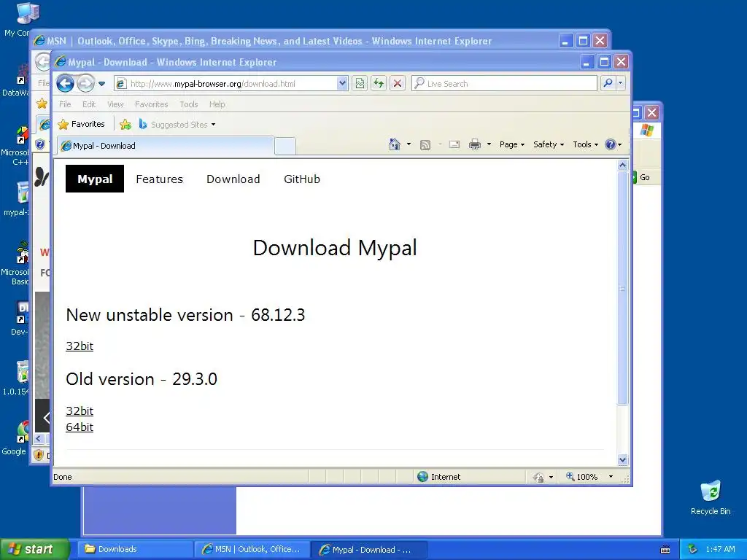Click MSN window security shield status icon
Image resolution: width=747 pixels, height=560 pixels.
[39, 455]
